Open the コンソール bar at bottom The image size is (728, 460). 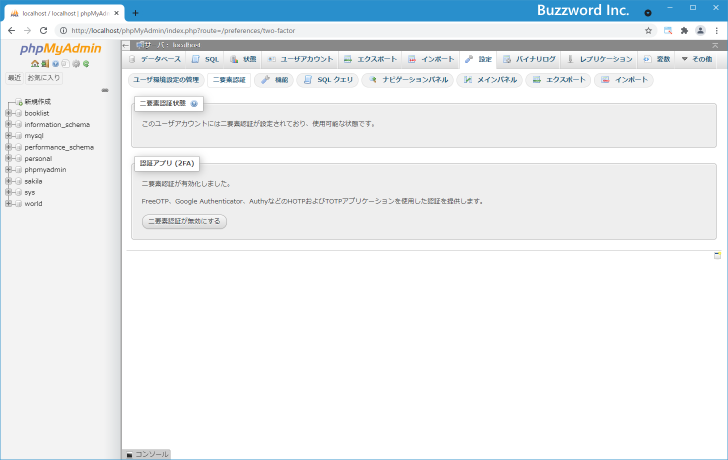click(147, 454)
